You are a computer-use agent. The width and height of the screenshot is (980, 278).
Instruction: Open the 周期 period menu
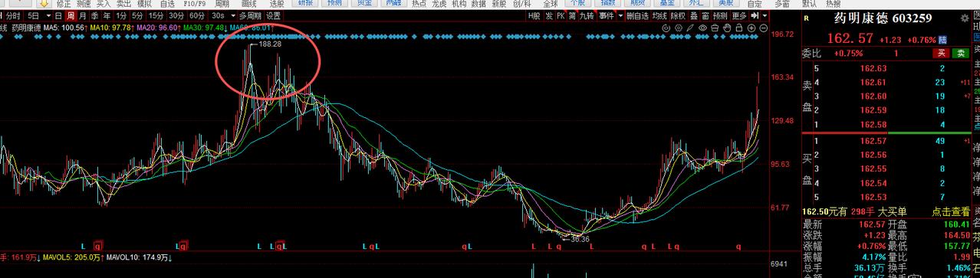(x=222, y=3)
